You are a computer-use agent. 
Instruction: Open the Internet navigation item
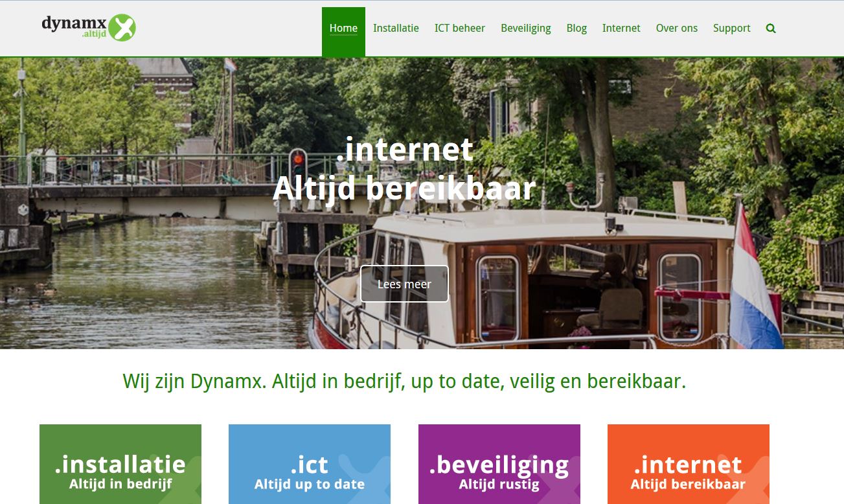click(x=621, y=29)
